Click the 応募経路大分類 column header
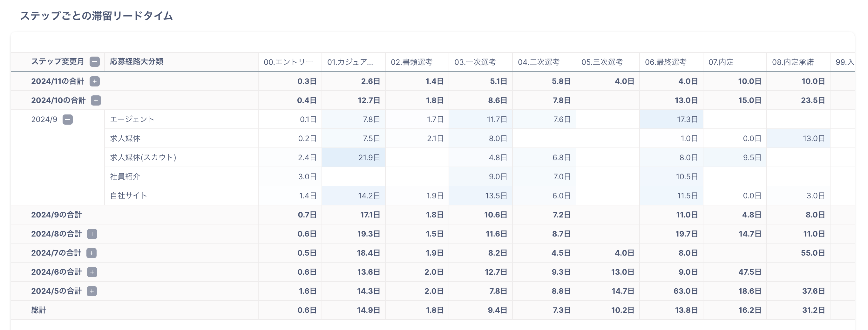This screenshot has width=868, height=330. 137,62
